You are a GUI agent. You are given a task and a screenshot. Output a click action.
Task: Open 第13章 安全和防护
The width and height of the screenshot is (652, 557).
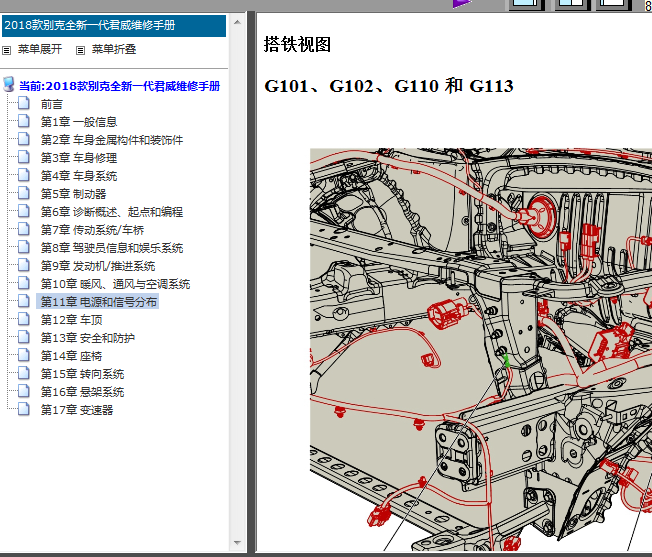click(x=88, y=338)
